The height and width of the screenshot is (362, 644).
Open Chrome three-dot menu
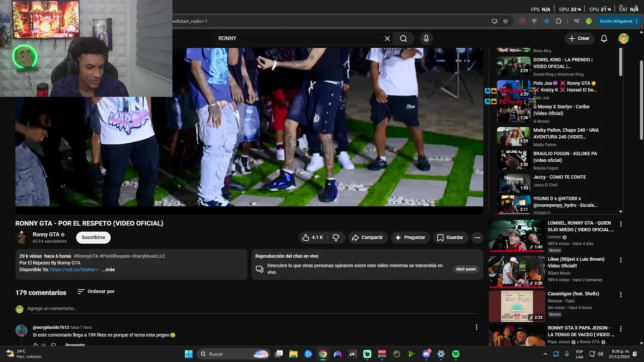coord(636,21)
